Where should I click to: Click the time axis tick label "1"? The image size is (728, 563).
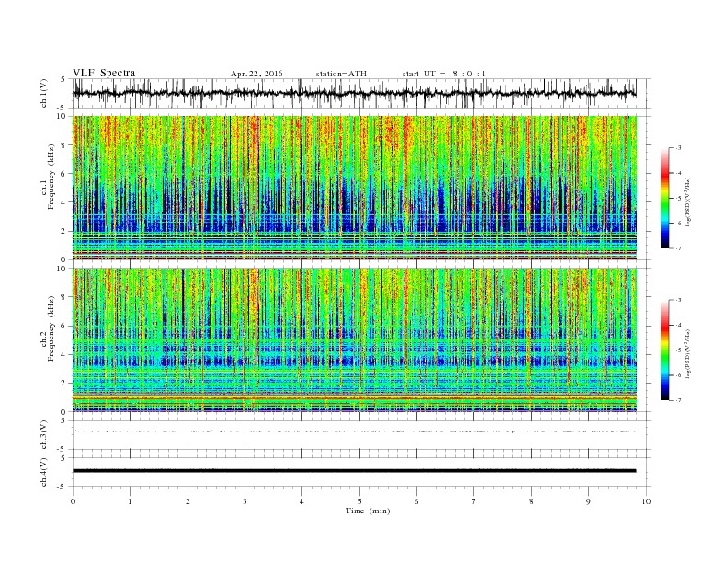[x=130, y=501]
